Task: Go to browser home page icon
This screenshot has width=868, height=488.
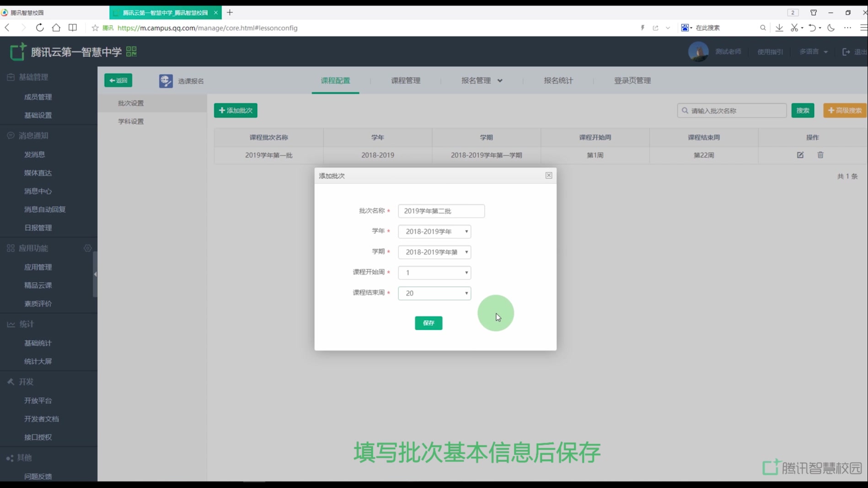Action: pos(56,28)
